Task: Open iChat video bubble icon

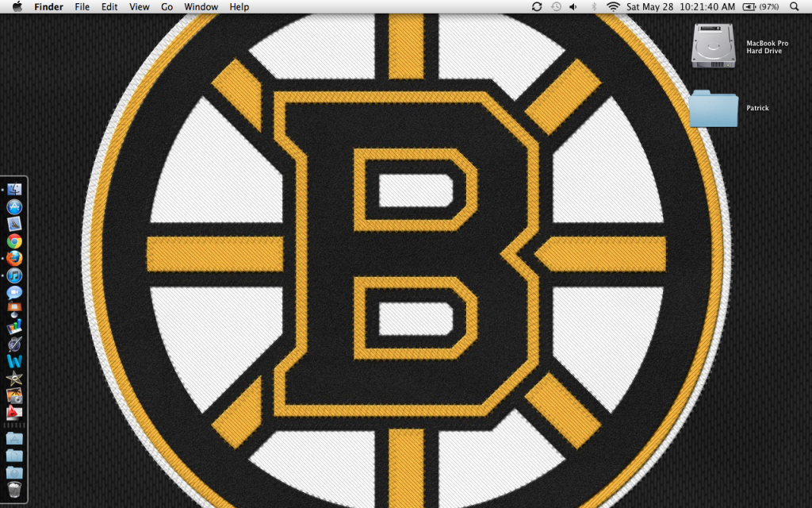Action: [x=14, y=292]
